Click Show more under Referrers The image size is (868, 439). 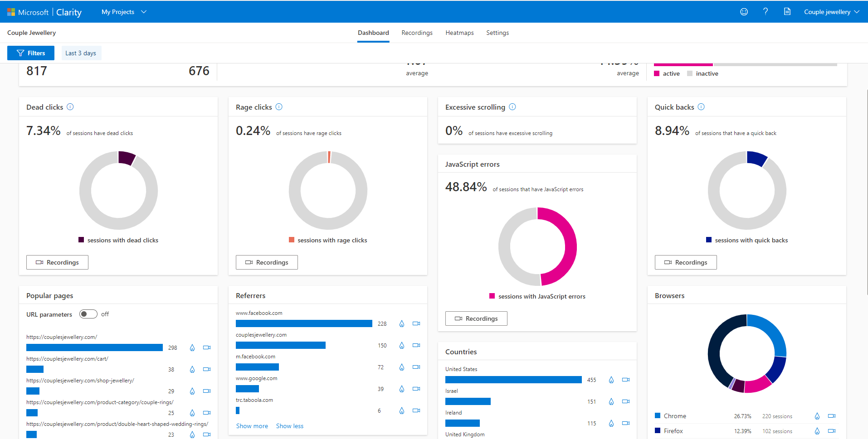click(x=252, y=426)
